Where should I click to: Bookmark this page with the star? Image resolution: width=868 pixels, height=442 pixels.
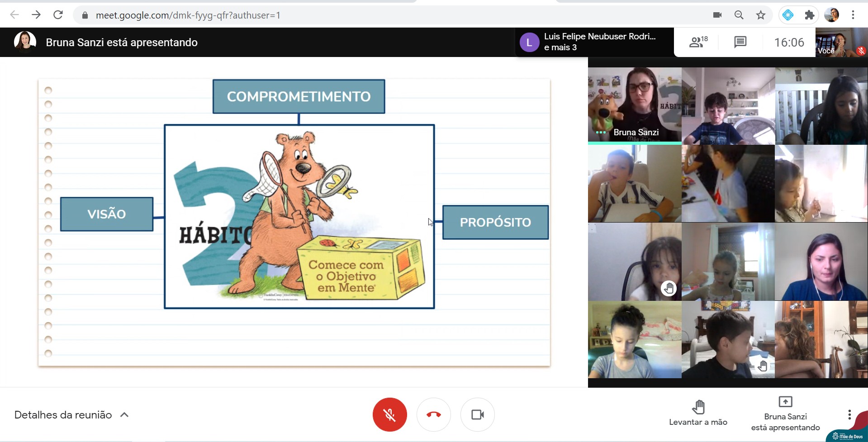coord(761,15)
